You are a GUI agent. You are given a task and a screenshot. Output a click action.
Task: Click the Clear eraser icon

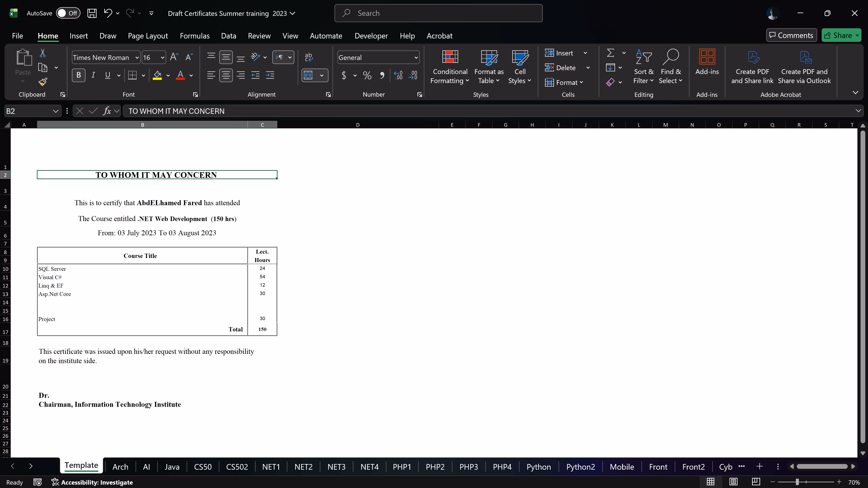tap(610, 82)
